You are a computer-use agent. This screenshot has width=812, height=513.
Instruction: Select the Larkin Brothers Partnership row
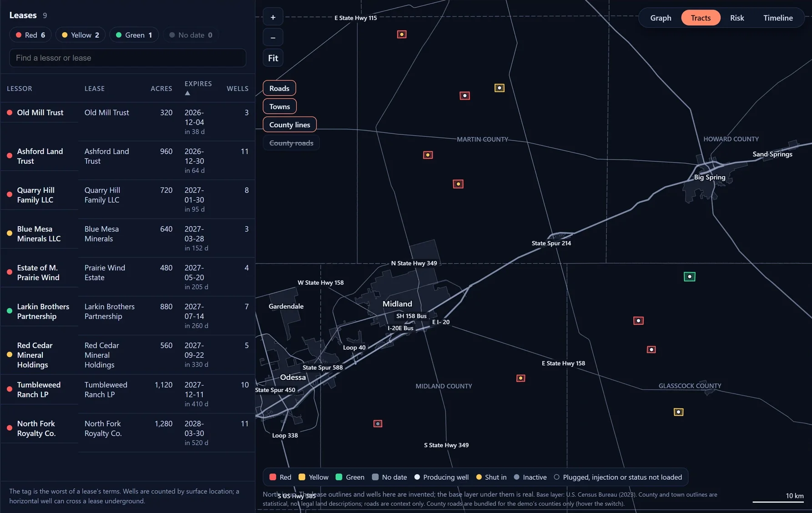coord(127,316)
